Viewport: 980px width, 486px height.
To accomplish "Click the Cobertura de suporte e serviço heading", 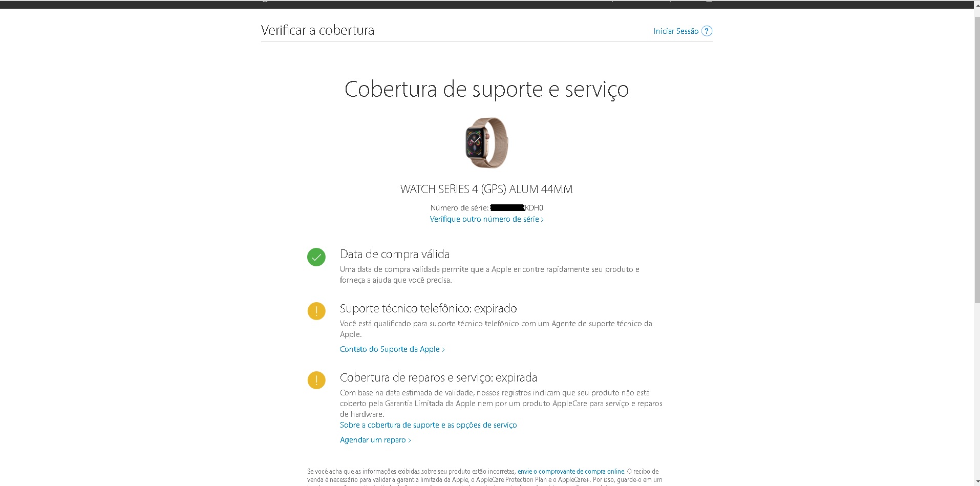I will click(486, 90).
